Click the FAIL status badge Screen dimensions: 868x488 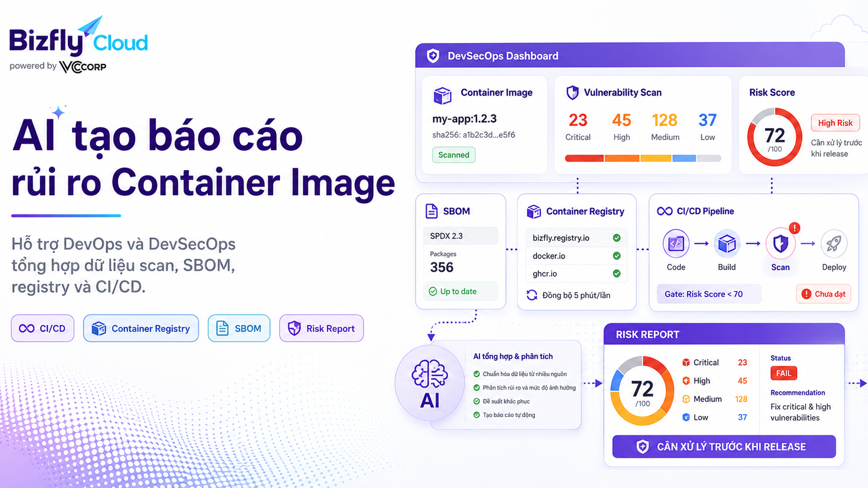click(x=783, y=374)
